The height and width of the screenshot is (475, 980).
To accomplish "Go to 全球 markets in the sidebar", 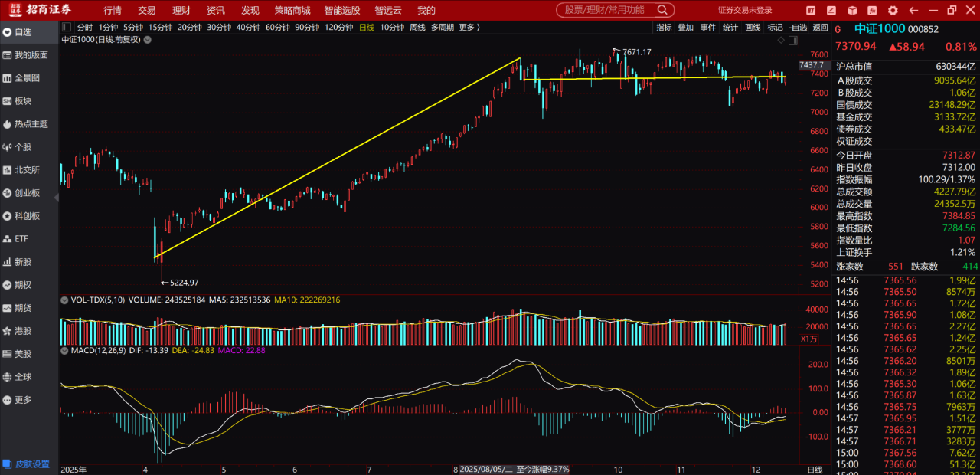I will 23,377.
